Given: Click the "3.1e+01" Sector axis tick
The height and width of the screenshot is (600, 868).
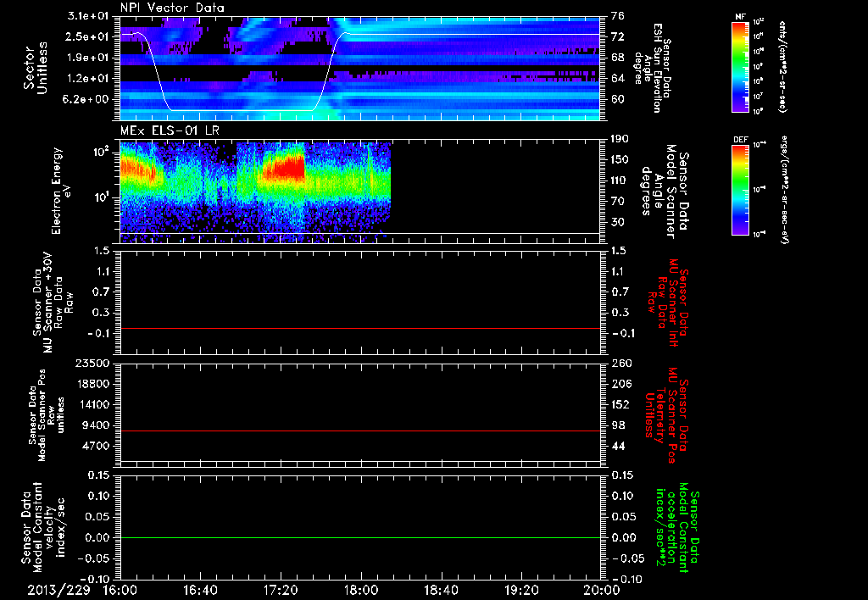Looking at the screenshot, I should 87,16.
